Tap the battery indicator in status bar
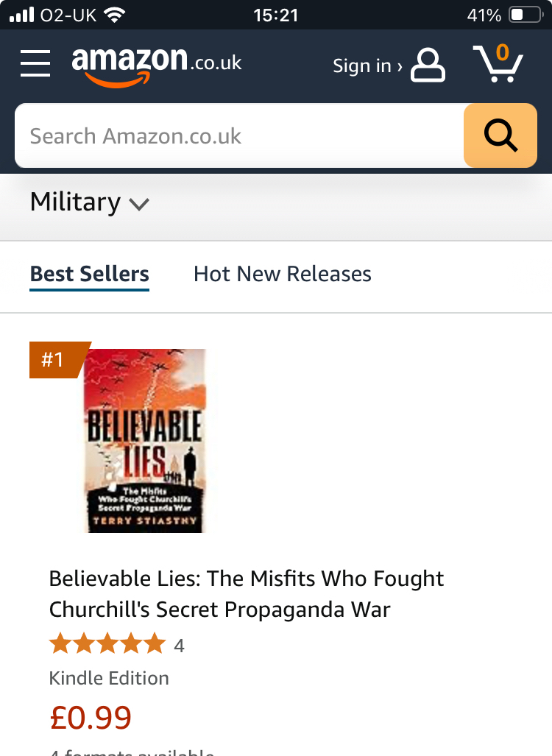The width and height of the screenshot is (552, 756). click(x=525, y=15)
